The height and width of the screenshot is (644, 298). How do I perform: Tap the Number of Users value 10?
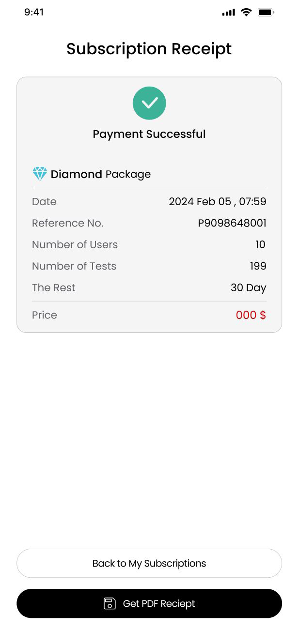point(261,245)
